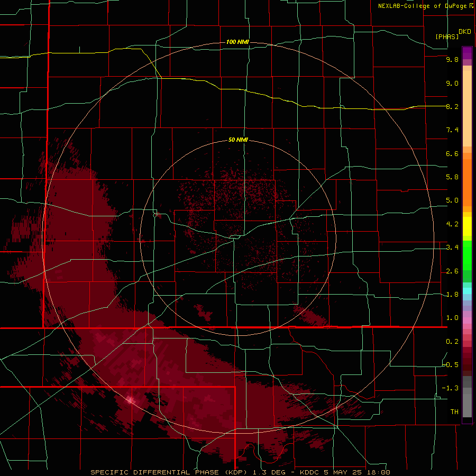476x476 pixels.
Task: Click the 0.2 value on color scale
Action: click(x=452, y=342)
